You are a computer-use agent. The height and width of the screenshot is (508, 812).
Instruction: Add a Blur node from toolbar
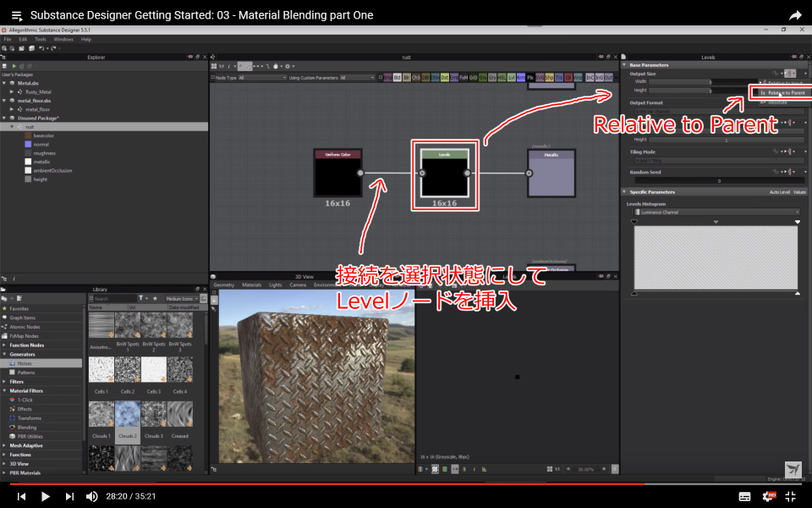point(407,78)
